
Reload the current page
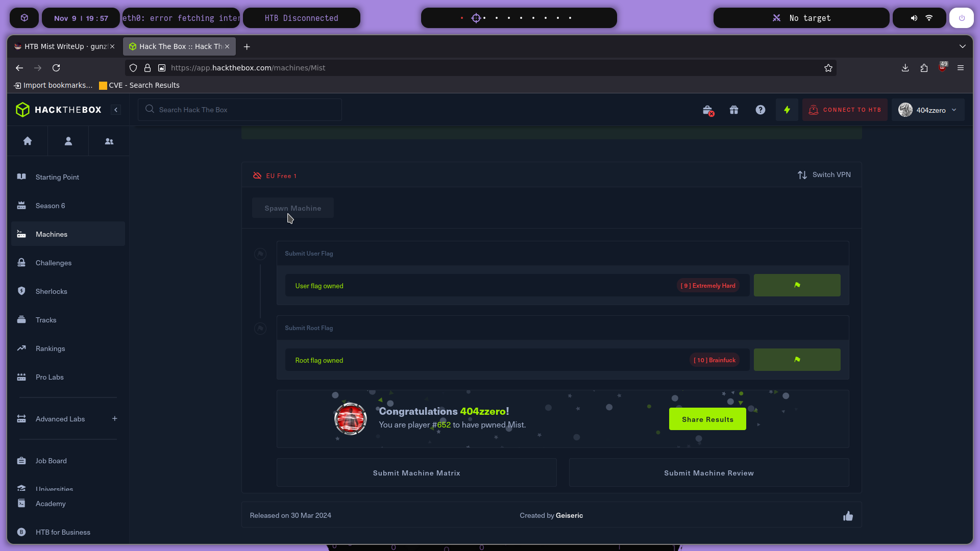coord(56,68)
